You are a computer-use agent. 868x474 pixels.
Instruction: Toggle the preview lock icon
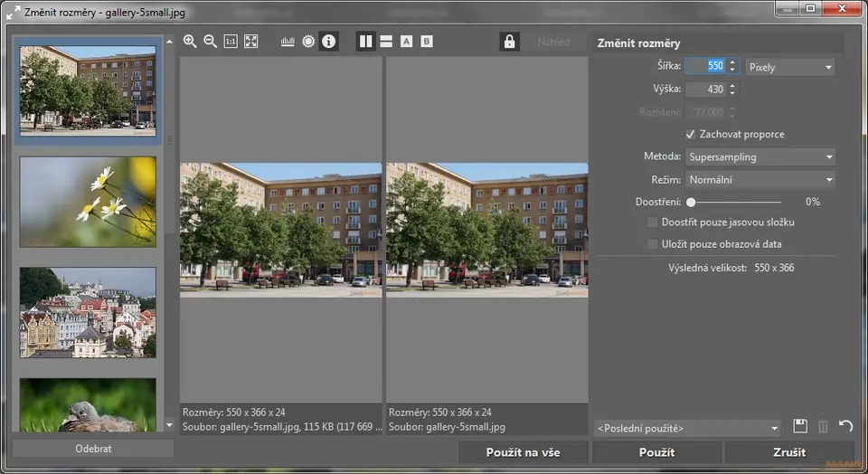point(509,42)
